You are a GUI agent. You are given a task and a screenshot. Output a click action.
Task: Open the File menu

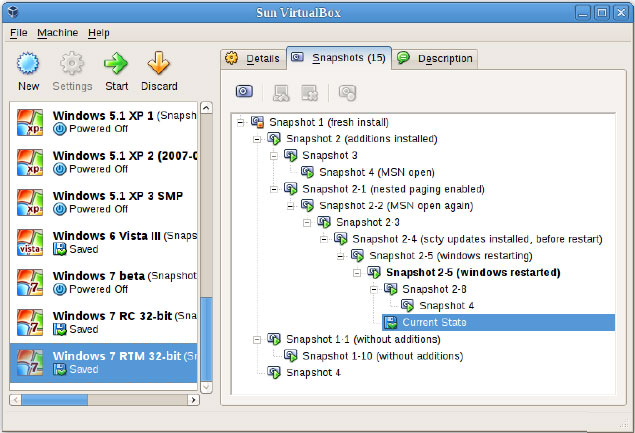pos(19,33)
